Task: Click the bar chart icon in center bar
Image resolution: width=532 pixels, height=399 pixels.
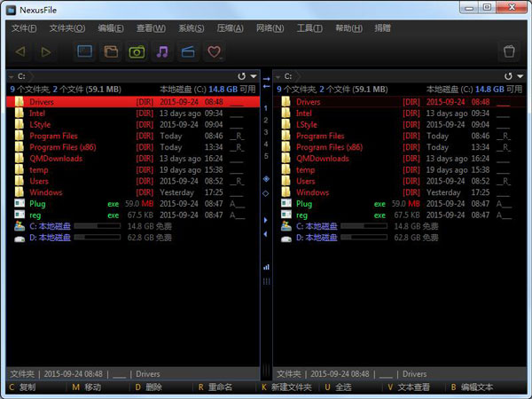Action: point(266,268)
